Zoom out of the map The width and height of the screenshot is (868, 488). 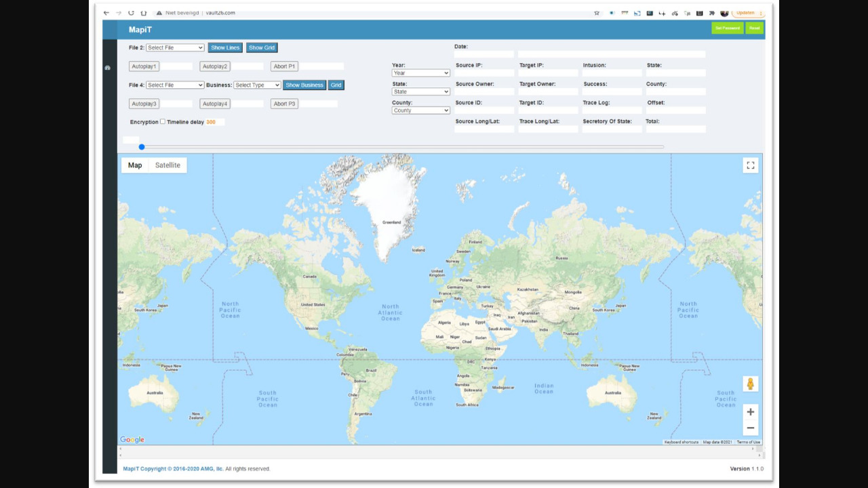click(x=750, y=428)
